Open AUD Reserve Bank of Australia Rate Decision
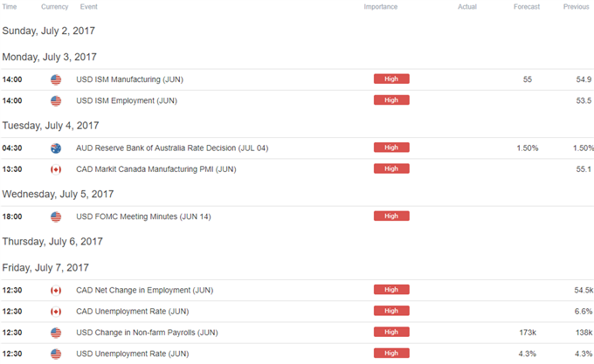 click(172, 148)
